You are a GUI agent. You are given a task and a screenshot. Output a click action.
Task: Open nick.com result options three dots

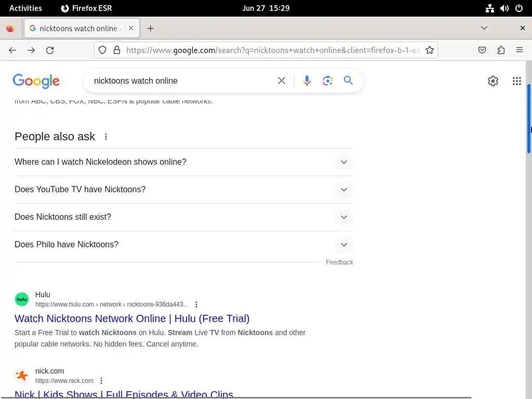tap(101, 381)
